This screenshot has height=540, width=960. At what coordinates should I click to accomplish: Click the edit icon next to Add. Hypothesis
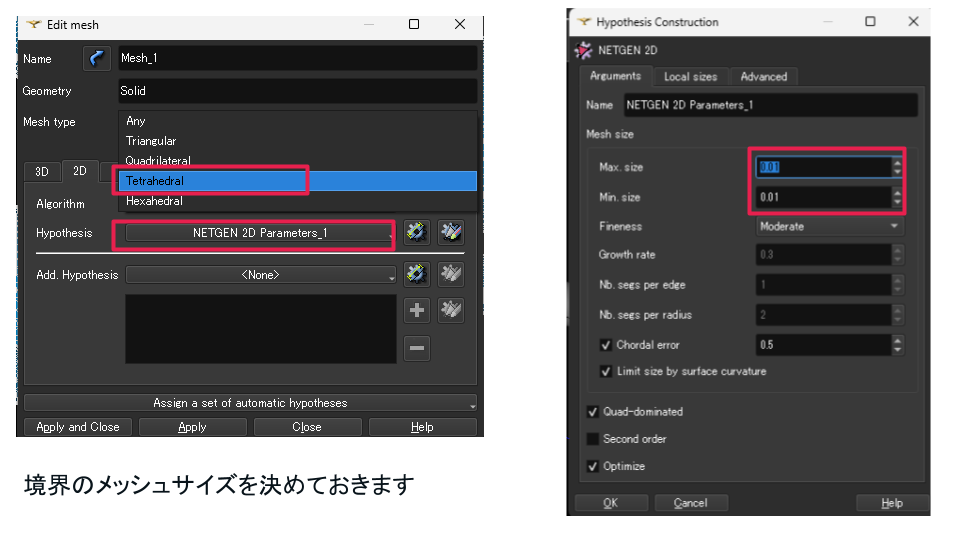point(451,274)
